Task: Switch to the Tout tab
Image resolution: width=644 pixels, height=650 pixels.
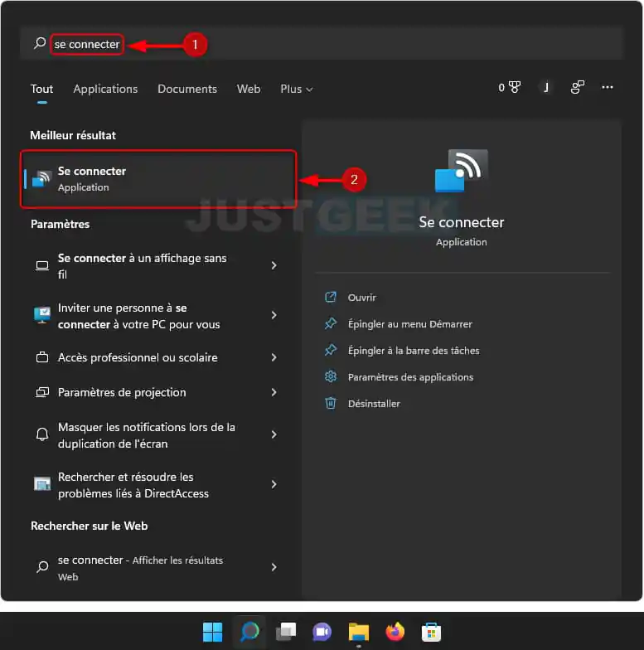Action: (41, 89)
